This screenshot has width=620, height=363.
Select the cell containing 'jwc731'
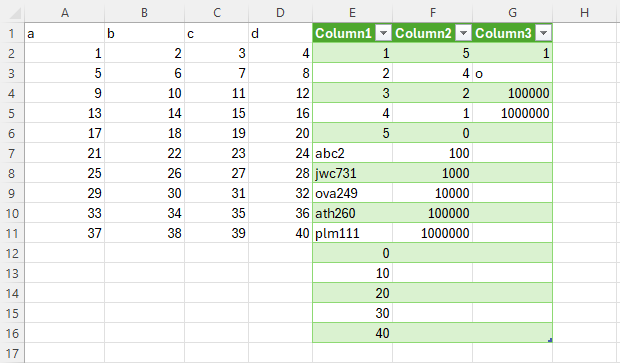pos(352,173)
